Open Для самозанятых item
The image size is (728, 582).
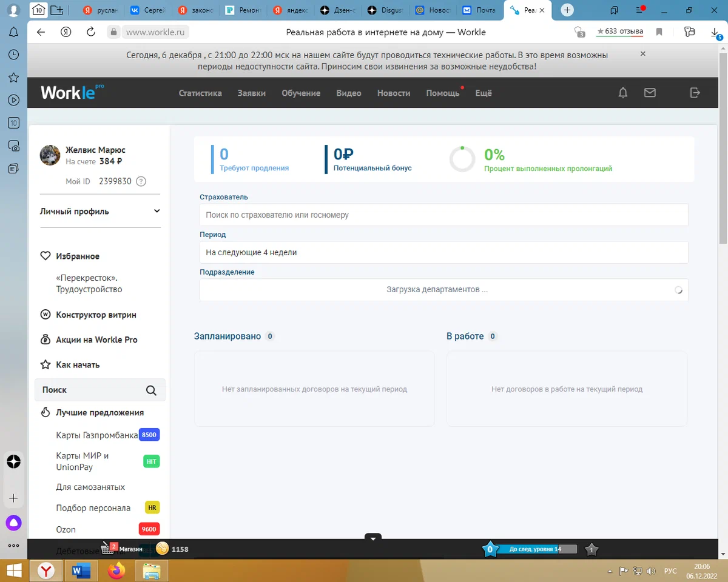90,487
